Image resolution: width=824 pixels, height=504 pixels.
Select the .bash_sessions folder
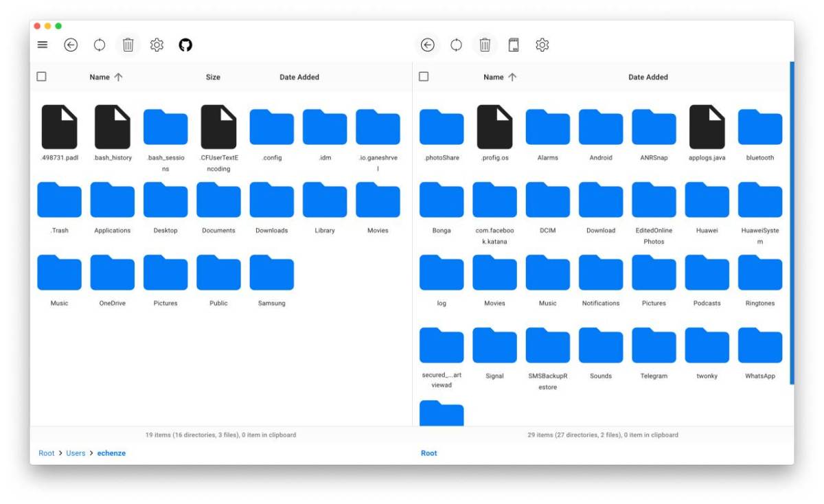pyautogui.click(x=165, y=139)
